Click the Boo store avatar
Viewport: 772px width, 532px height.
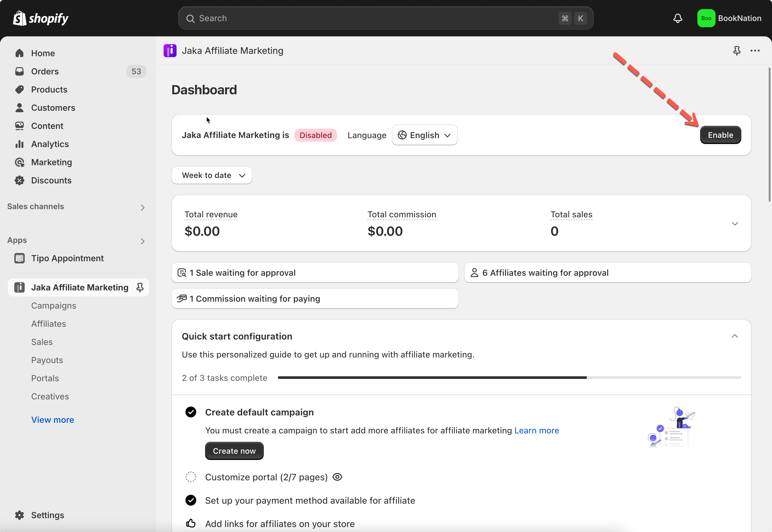pos(706,18)
